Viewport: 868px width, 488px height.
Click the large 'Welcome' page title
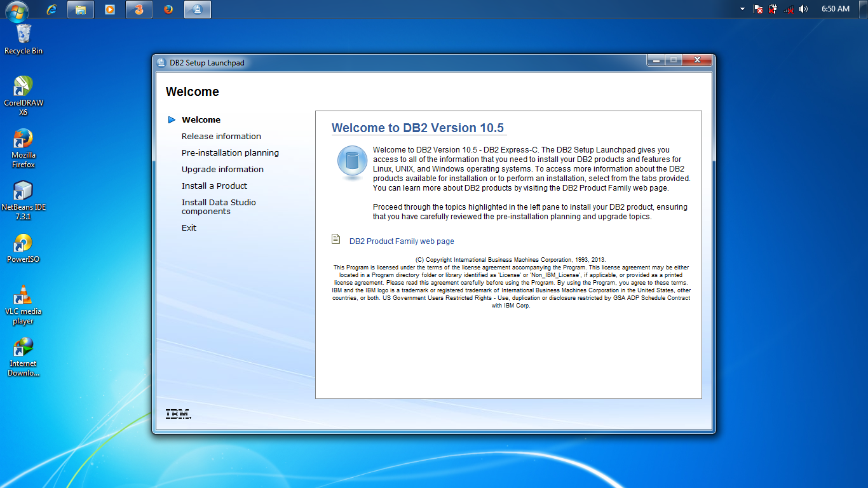192,91
